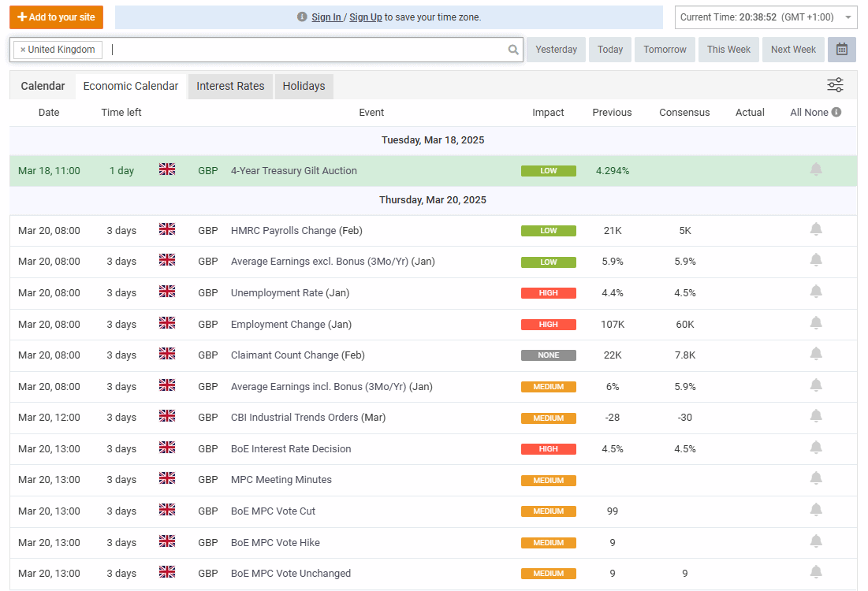Click the MEDIUM impact badge for MPC Meeting Minutes
This screenshot has width=868, height=591.
pyautogui.click(x=548, y=481)
